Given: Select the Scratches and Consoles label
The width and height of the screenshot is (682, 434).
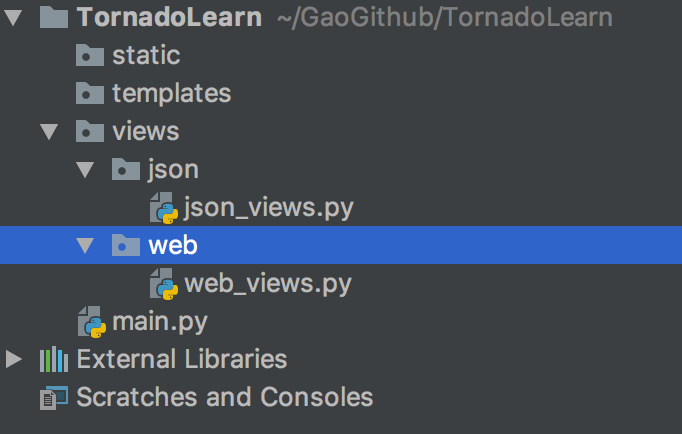Looking at the screenshot, I should (x=224, y=397).
